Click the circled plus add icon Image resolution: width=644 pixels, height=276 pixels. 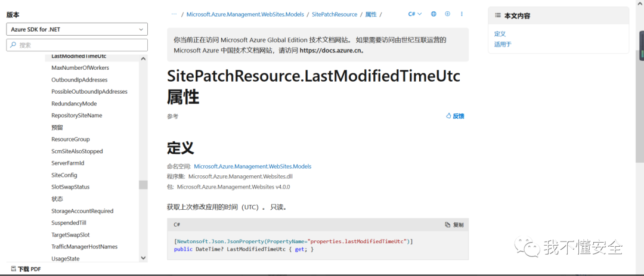coord(447,14)
